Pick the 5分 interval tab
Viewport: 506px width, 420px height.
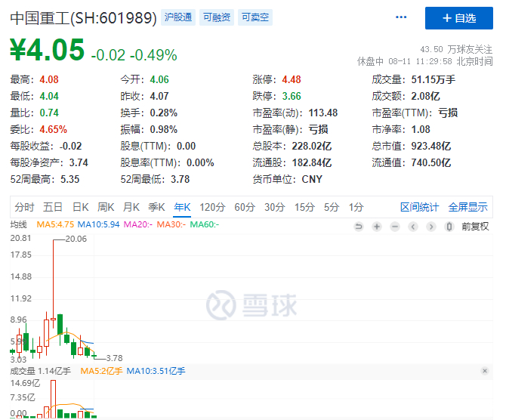332,207
